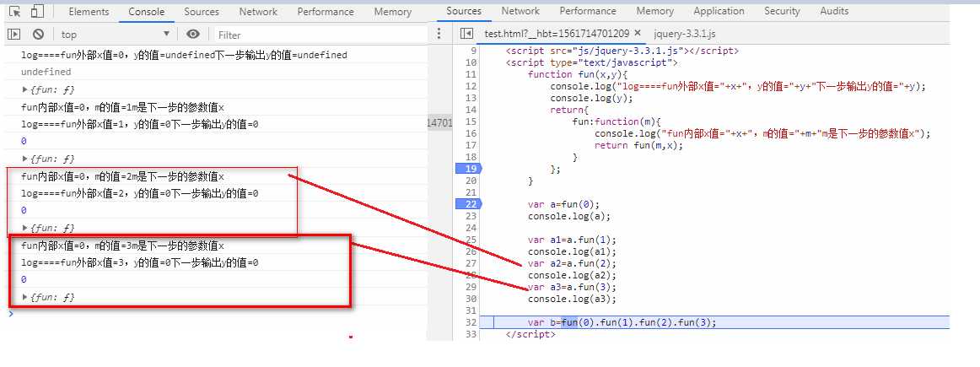Image resolution: width=980 pixels, height=367 pixels.
Task: Open the Sources tab in the left panel
Action: point(202,12)
